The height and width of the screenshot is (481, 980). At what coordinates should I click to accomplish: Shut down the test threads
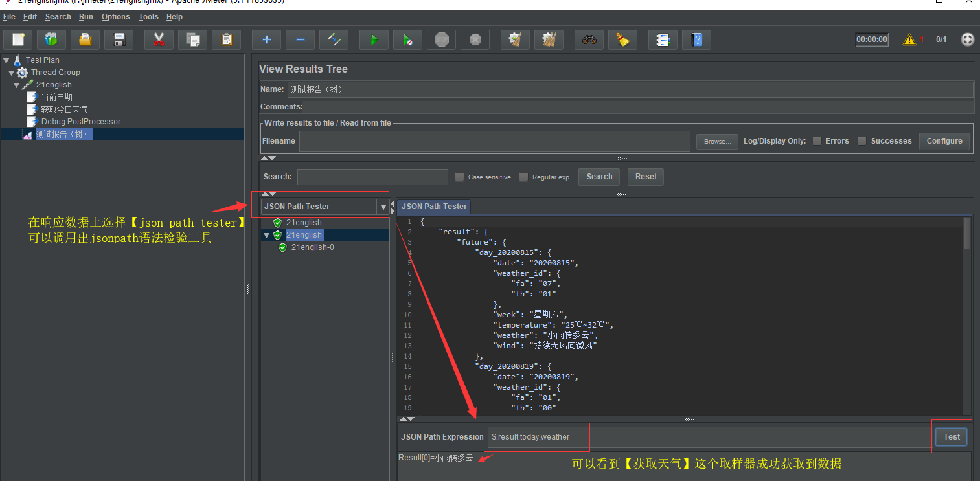tap(475, 39)
